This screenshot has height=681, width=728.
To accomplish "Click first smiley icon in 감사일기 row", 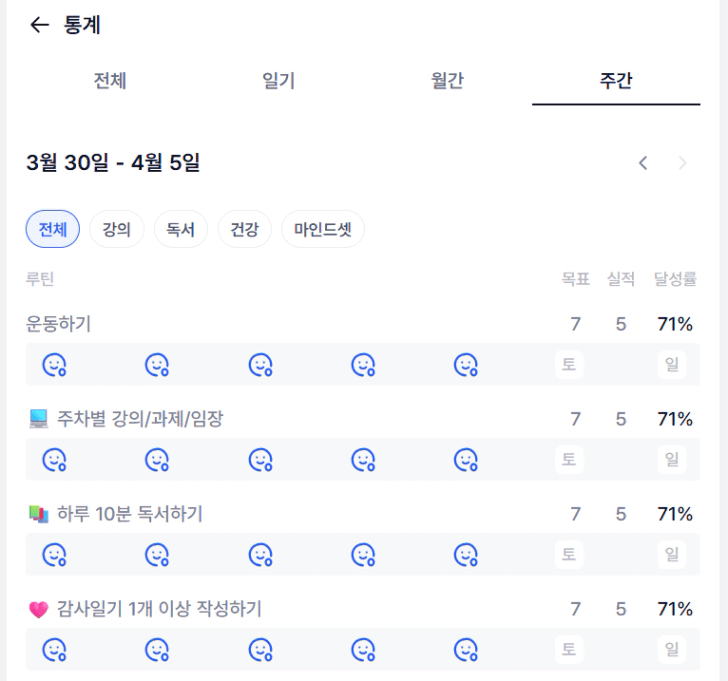I will point(54,650).
